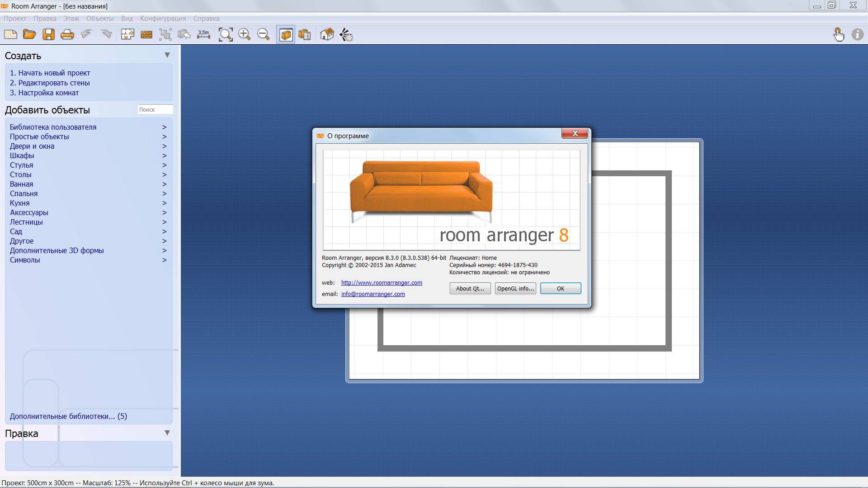Click Редактировать стены link
This screenshot has width=868, height=488.
50,83
